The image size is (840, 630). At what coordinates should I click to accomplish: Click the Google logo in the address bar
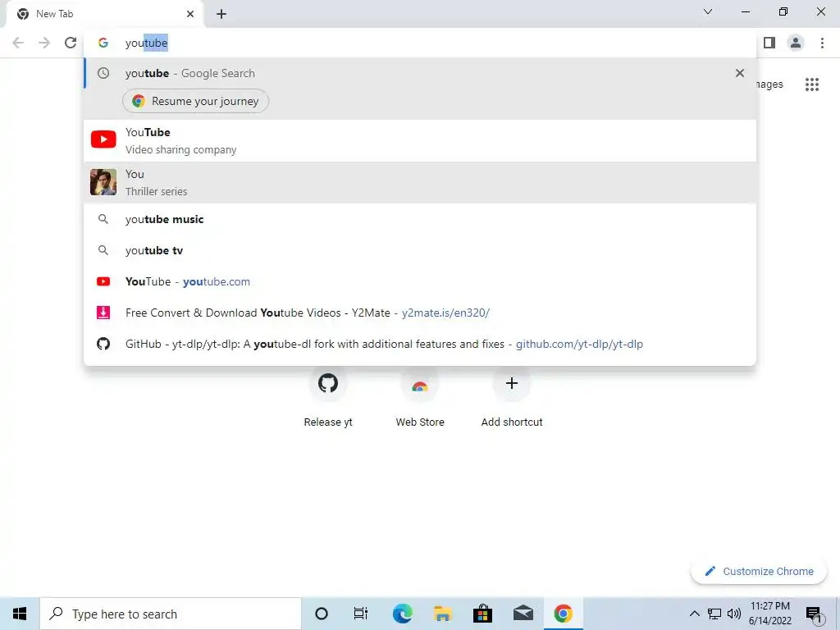pos(103,43)
